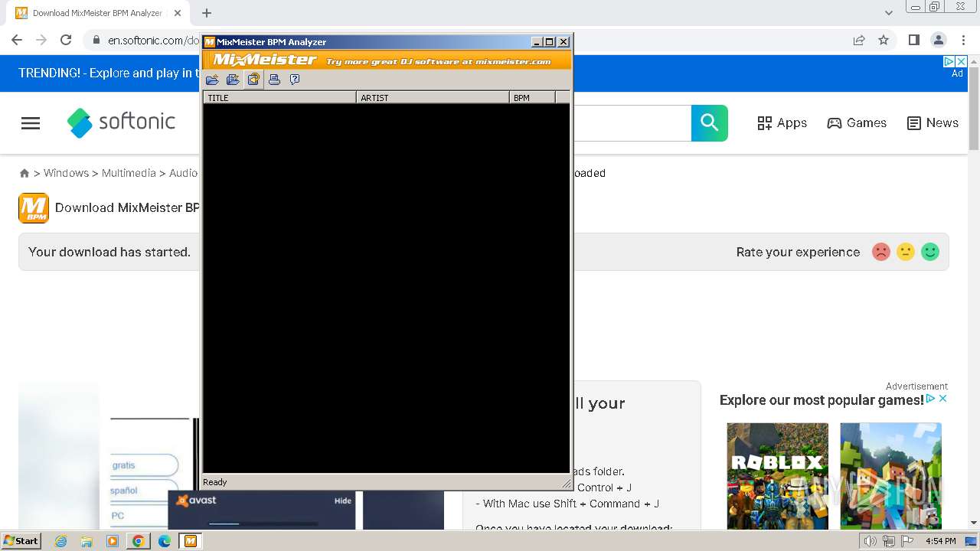Click the Softonic logo
This screenshot has width=980, height=551.
[x=121, y=122]
